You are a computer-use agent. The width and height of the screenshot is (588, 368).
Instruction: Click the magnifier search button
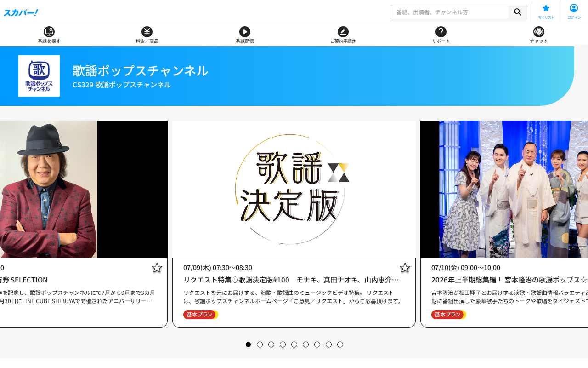[518, 12]
